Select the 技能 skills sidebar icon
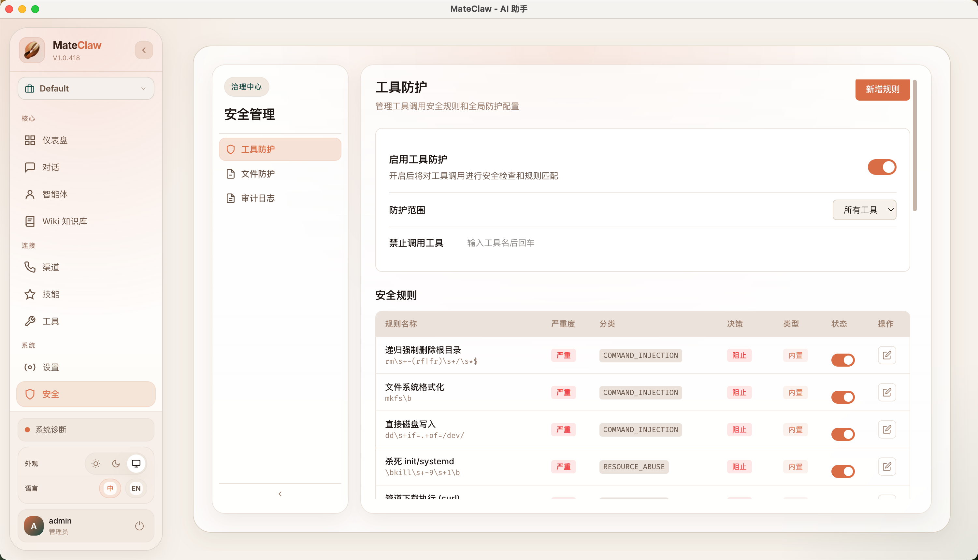This screenshot has width=978, height=560. 50,294
